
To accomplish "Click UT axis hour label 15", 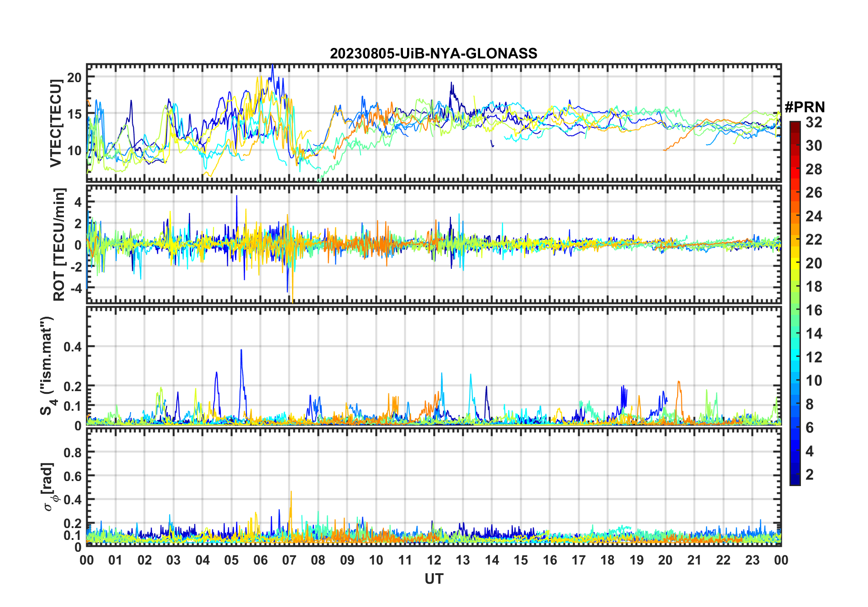I will [x=521, y=560].
